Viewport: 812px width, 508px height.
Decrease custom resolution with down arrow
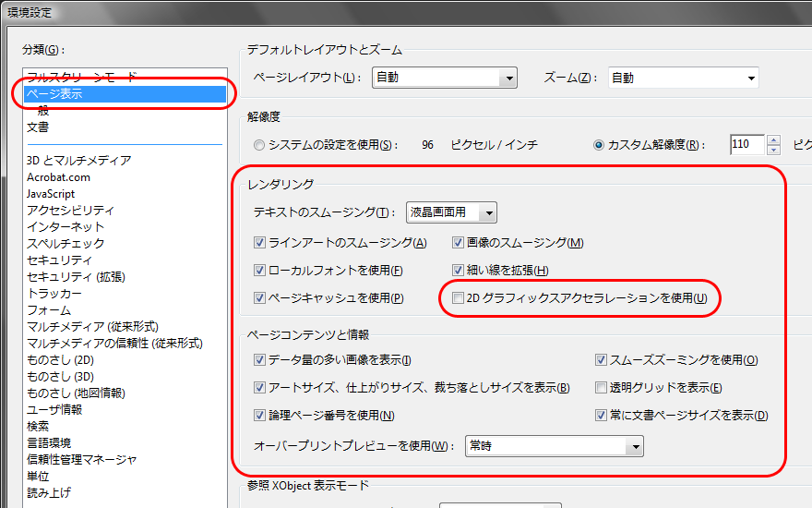coord(773,150)
